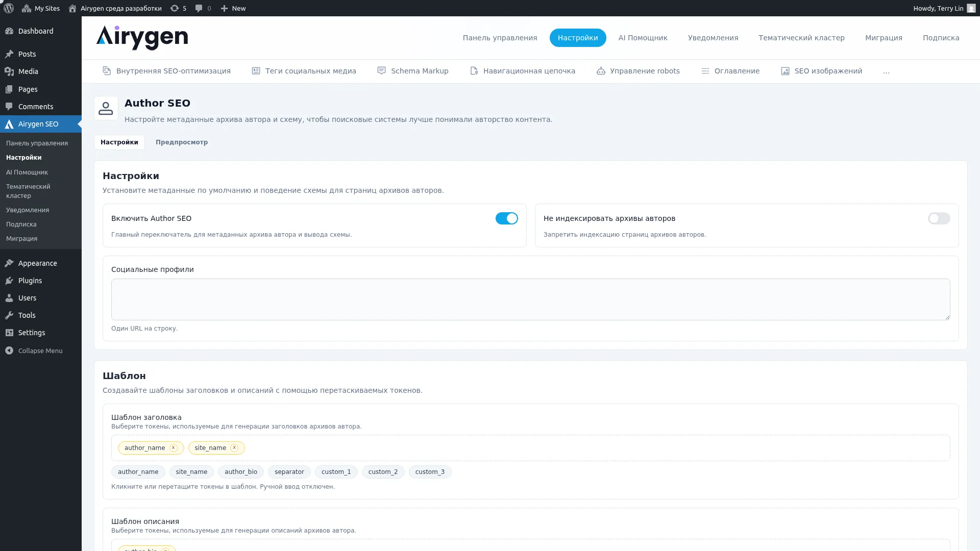Select the Настройки sub-tab under Author SEO
Viewport: 980px width, 551px height.
[119, 142]
